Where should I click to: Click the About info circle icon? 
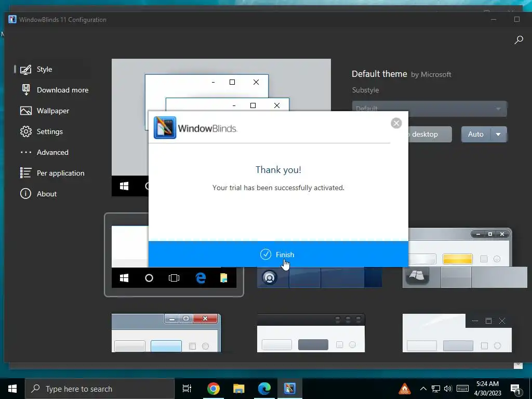26,194
